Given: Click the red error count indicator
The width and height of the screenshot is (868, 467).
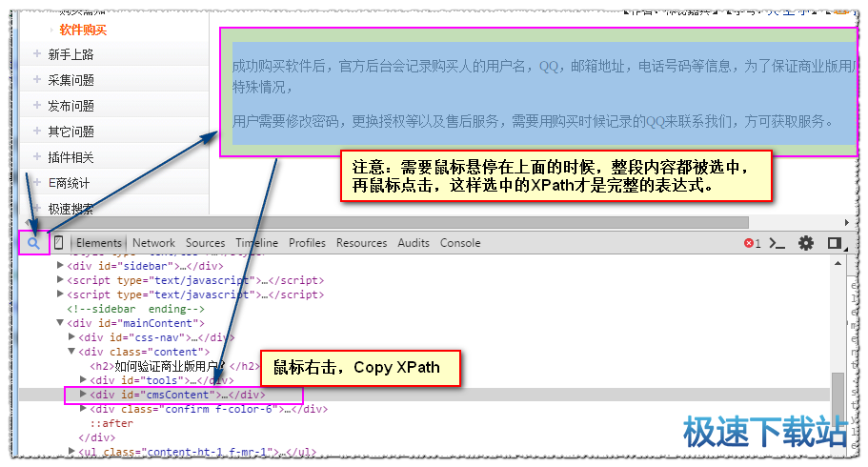Looking at the screenshot, I should (753, 243).
